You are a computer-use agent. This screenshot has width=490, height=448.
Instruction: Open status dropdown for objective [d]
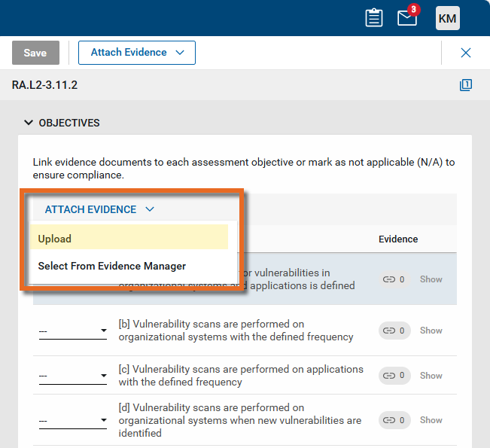point(72,420)
